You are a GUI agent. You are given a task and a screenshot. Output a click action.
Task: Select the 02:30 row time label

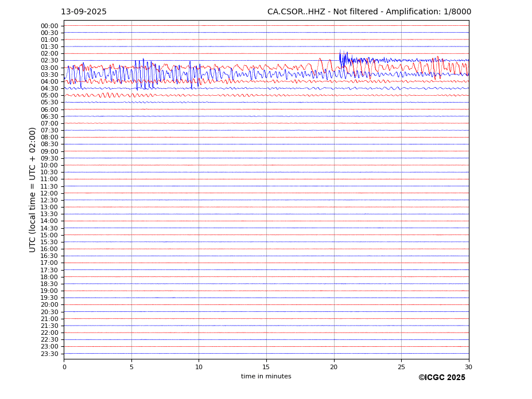(49, 61)
